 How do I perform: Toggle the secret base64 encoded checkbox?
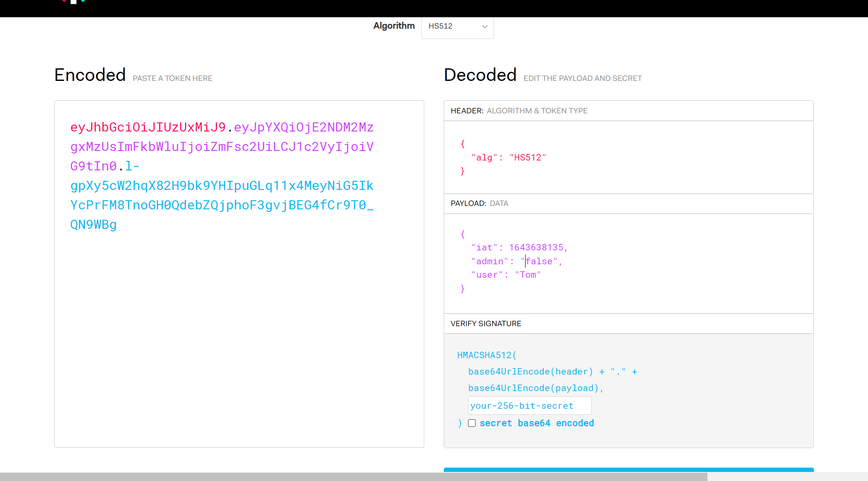pos(472,423)
